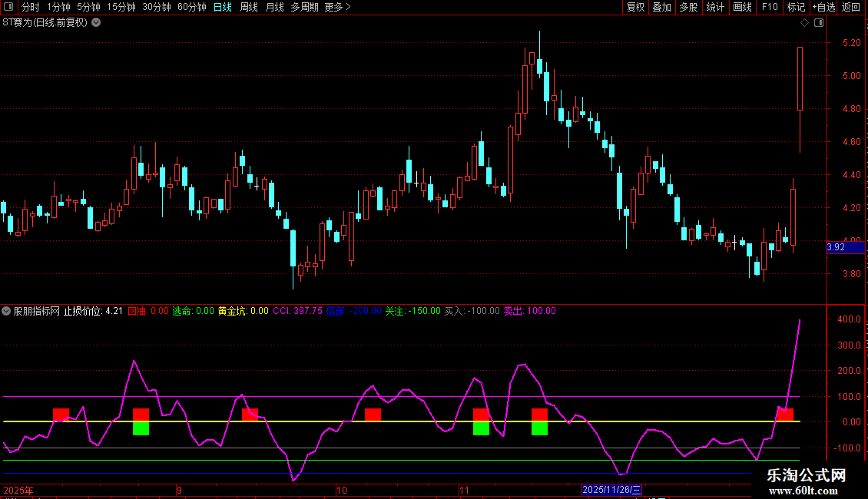
Task: Expand the ST赛为 chart title dropdown
Action: point(96,22)
